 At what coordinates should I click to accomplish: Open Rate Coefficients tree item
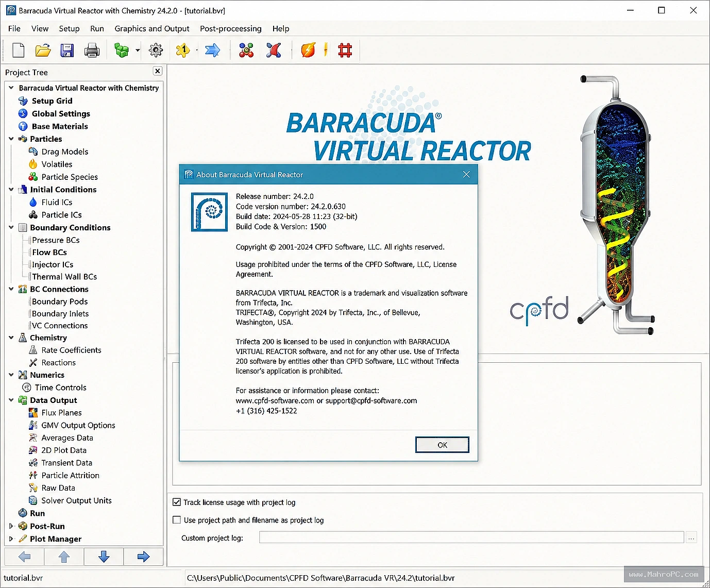coord(71,350)
